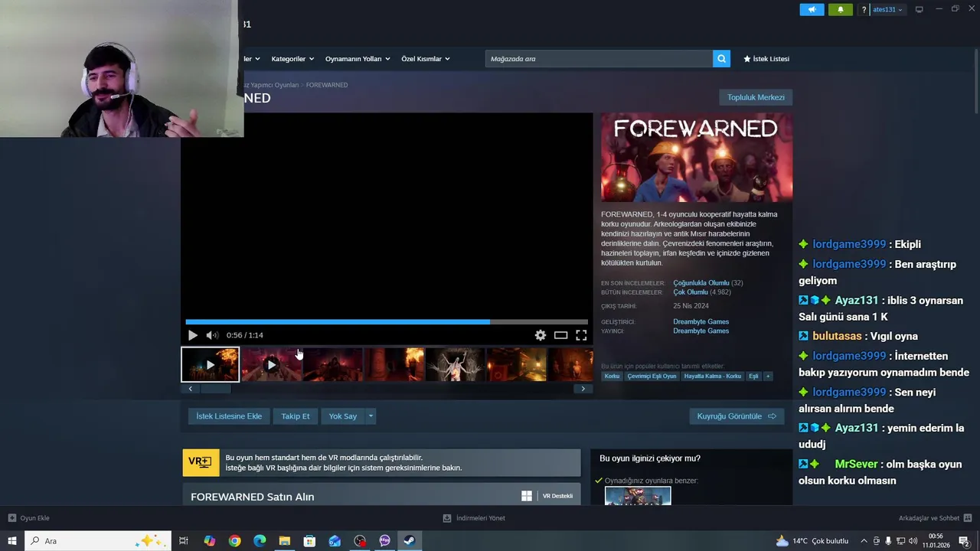The height and width of the screenshot is (551, 980).
Task: Open the Windows Start menu
Action: 11,541
